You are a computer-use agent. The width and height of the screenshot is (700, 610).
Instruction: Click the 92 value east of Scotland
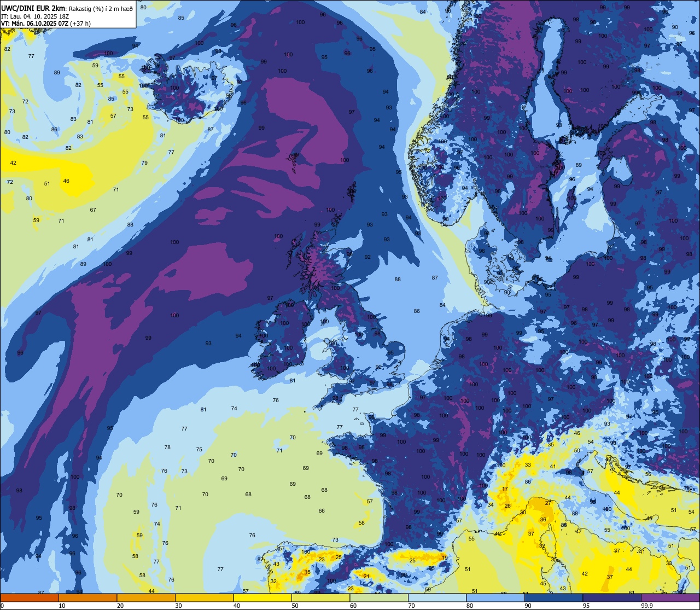coord(367,257)
